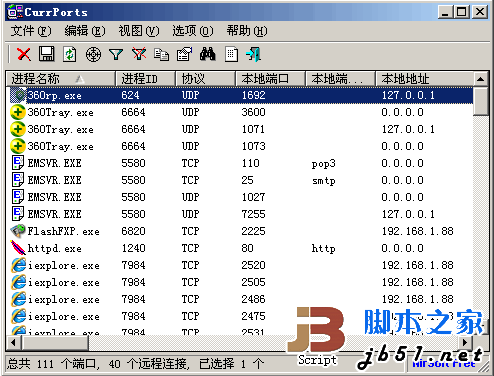
Task: Click the exit door toolbar icon
Action: [254, 54]
